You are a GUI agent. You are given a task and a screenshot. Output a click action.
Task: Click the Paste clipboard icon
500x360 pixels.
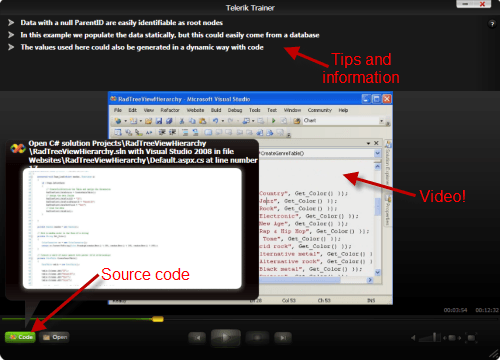click(202, 121)
